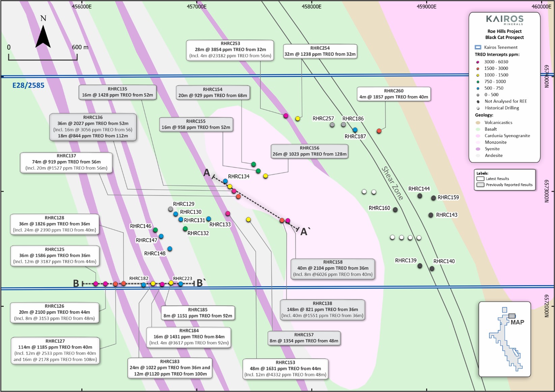Click the black marker below RHRC140
Screen dimensions: 555x392
[432, 269]
